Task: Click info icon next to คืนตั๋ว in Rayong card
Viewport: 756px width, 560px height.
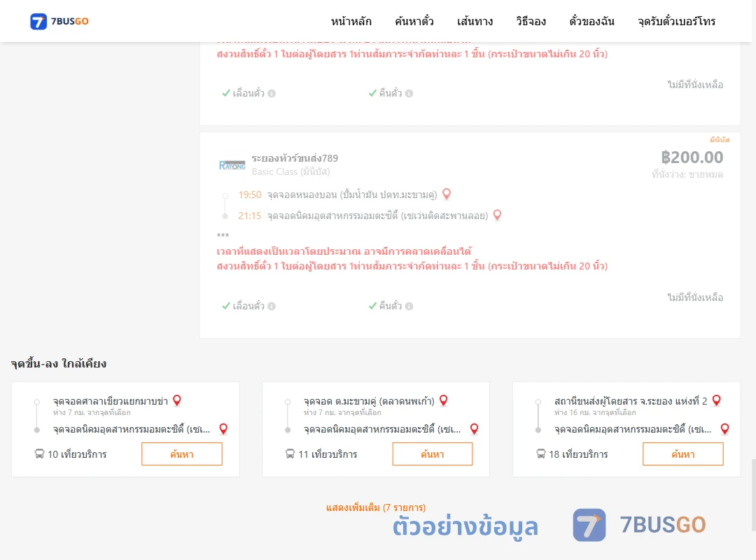Action: (x=409, y=307)
